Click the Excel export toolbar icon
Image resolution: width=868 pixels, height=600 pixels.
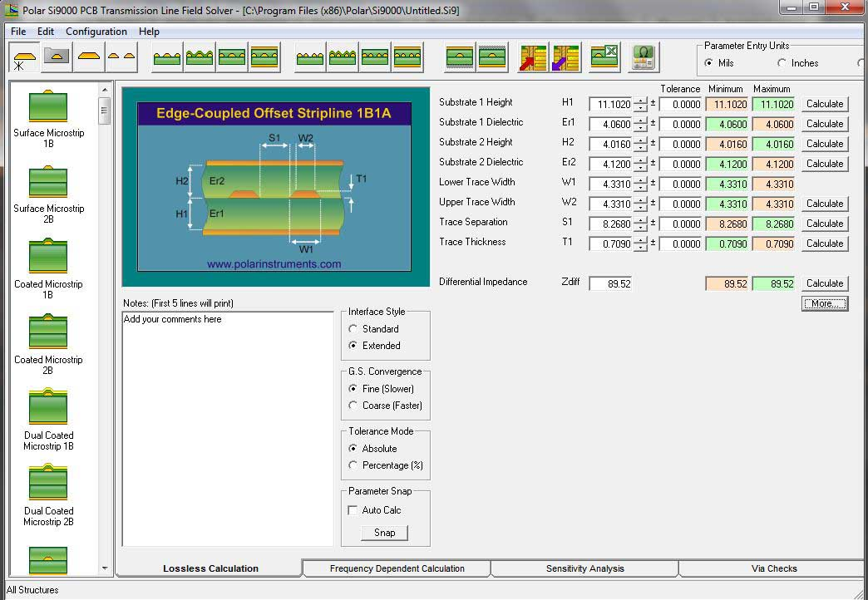[604, 57]
